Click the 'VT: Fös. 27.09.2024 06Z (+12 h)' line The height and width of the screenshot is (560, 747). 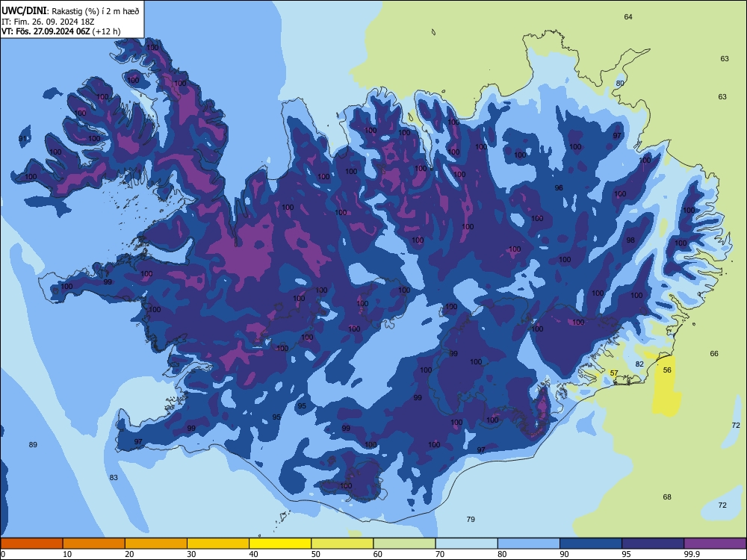point(61,31)
